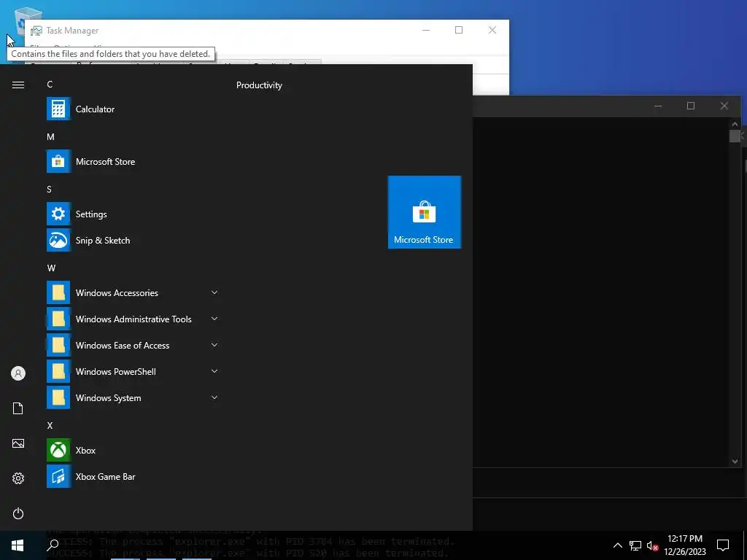
Task: Open Documents from Start sidebar
Action: coord(18,408)
